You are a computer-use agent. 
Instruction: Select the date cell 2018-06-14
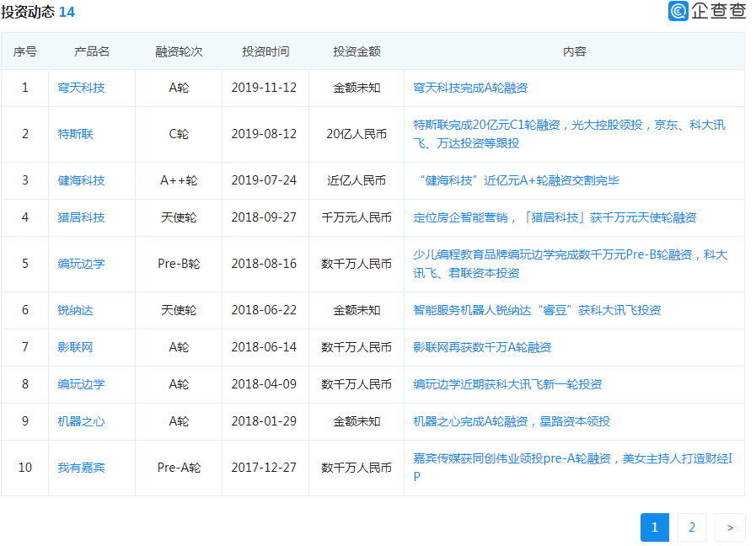point(264,347)
